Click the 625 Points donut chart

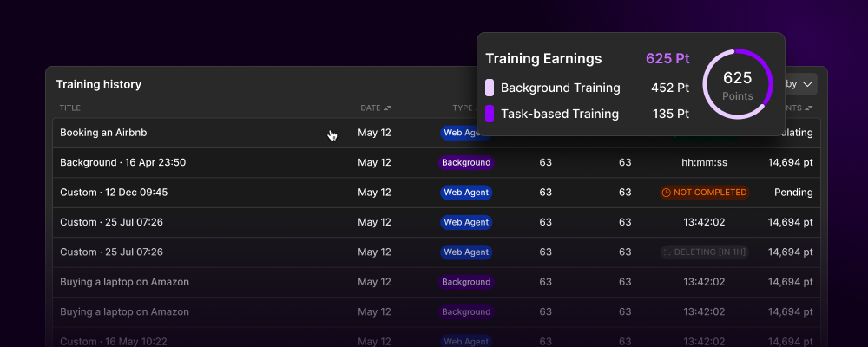coord(737,84)
